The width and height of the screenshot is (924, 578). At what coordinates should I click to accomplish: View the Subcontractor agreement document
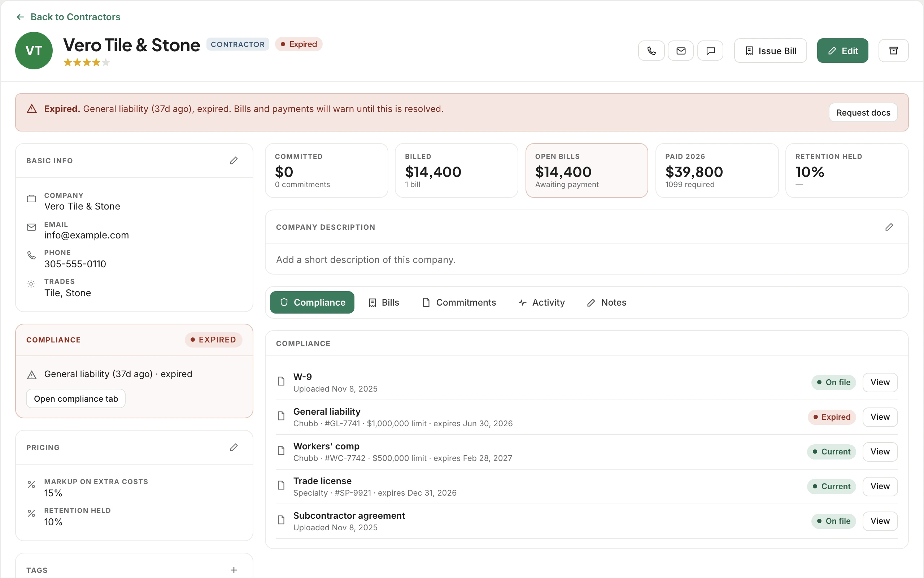click(x=880, y=521)
